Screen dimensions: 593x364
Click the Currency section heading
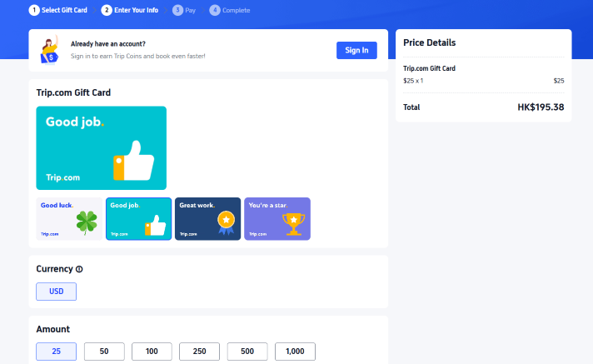pos(54,269)
